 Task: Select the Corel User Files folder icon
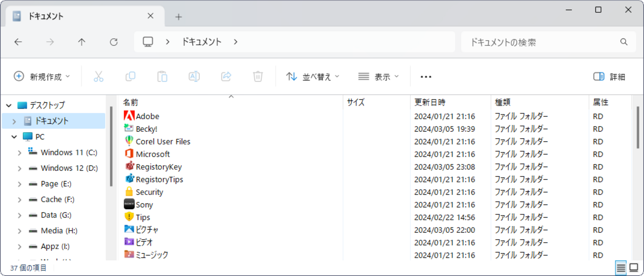[129, 141]
